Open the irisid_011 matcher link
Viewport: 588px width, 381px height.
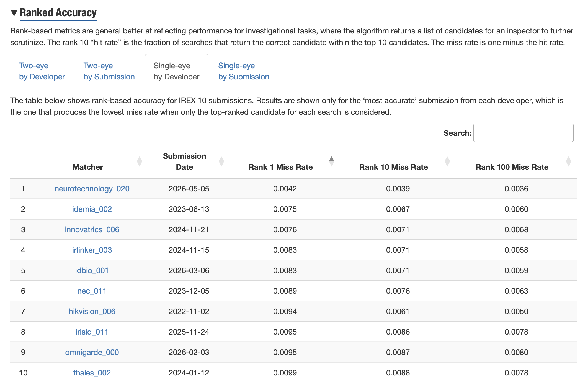(x=92, y=332)
